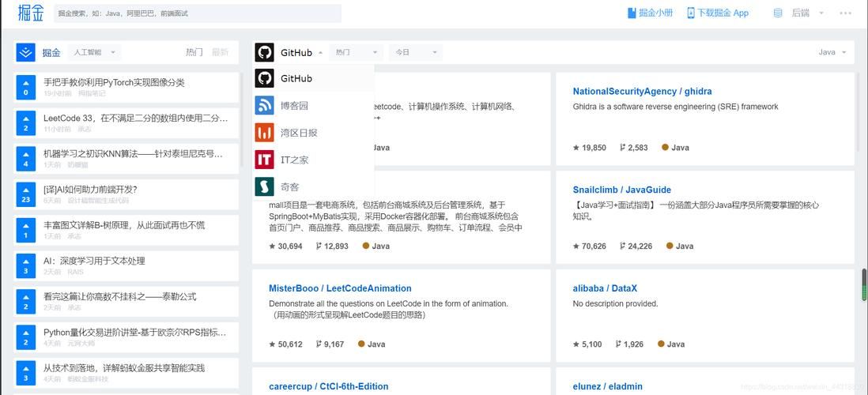Open alibaba / DataX repository
Image resolution: width=868 pixels, height=395 pixels.
point(605,288)
